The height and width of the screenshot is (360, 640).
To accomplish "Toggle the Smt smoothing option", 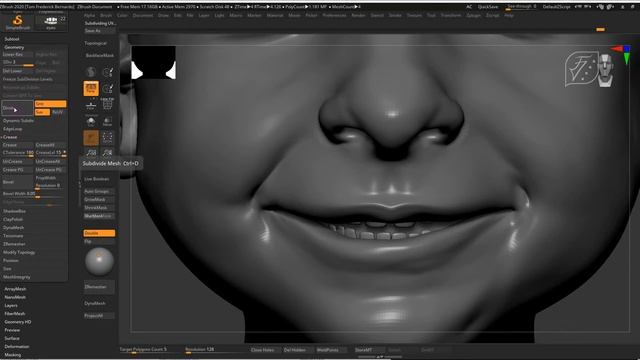I will (50, 104).
